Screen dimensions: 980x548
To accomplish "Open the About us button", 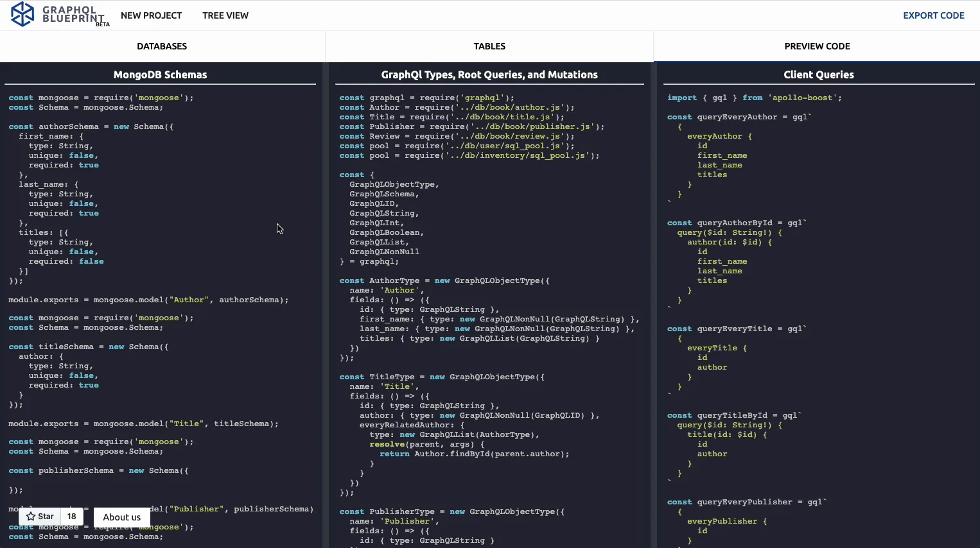I will point(122,517).
